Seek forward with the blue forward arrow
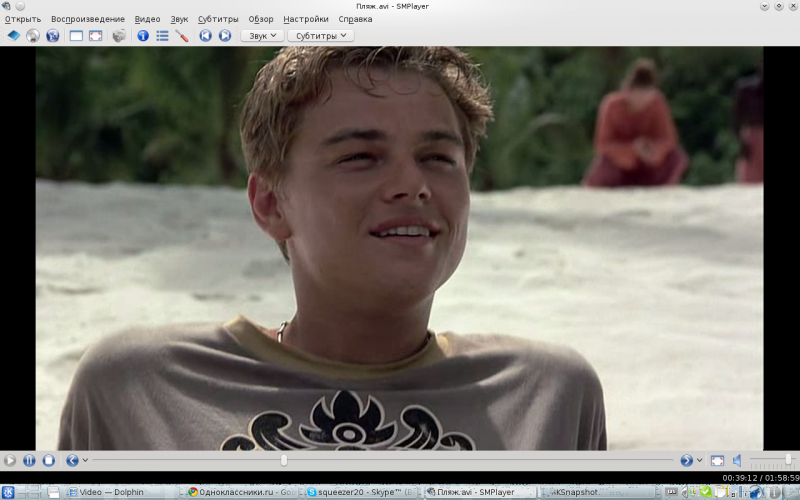This screenshot has width=800, height=500. click(686, 461)
